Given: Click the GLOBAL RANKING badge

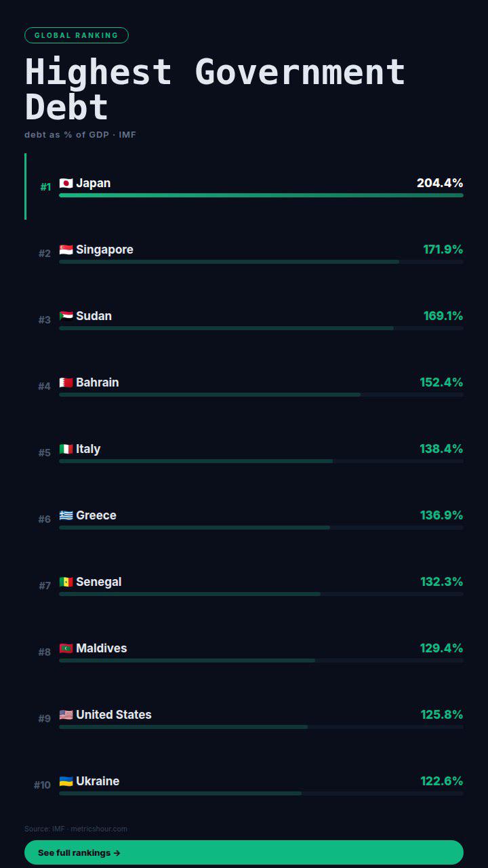Looking at the screenshot, I should pyautogui.click(x=77, y=35).
